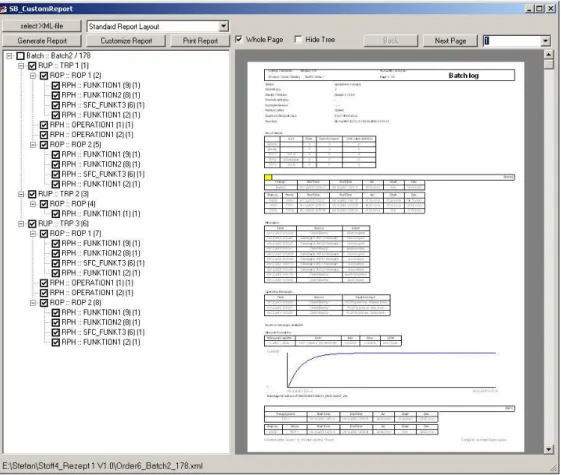Image resolution: width=561 pixels, height=475 pixels.
Task: Collapse the RUP :: TRP 1 (1) node
Action: [x=21, y=66]
